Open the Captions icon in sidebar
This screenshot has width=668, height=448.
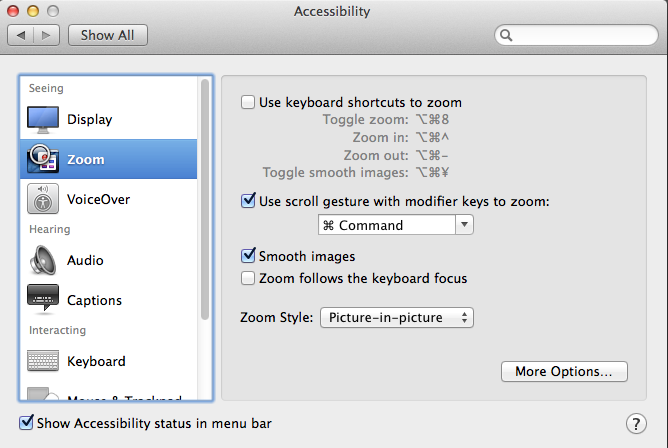[x=43, y=300]
